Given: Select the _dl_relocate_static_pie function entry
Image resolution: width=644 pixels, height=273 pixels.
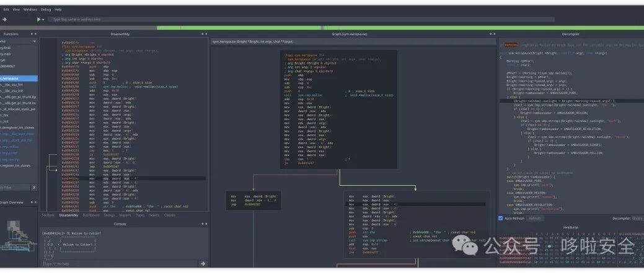Looking at the screenshot, I should [19, 109].
